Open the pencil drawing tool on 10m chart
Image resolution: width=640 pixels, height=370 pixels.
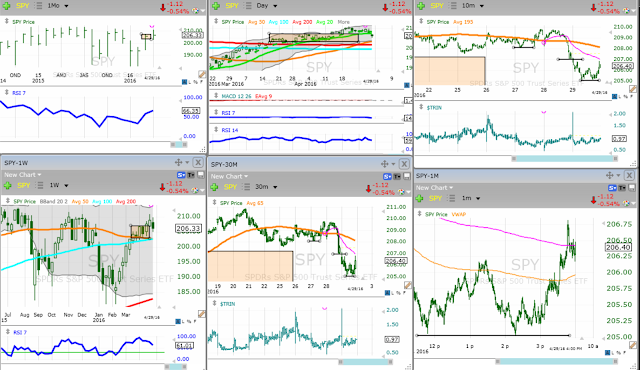pyautogui.click(x=633, y=89)
